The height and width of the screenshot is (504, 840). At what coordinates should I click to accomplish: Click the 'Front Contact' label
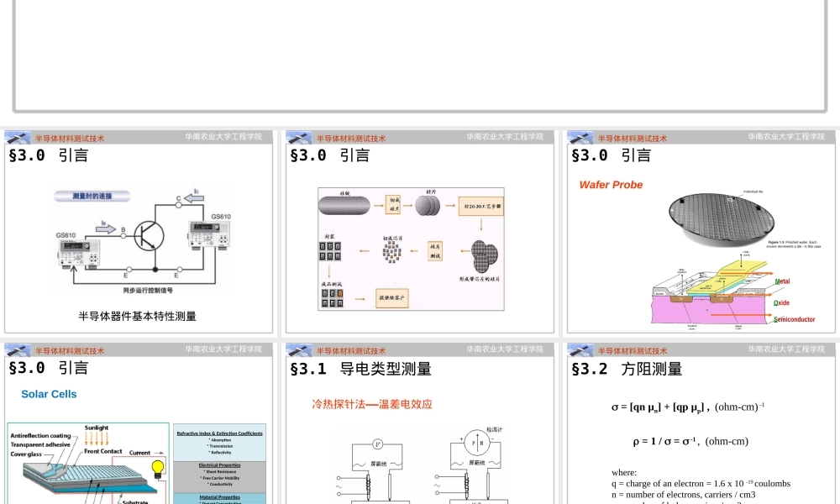[x=102, y=451]
